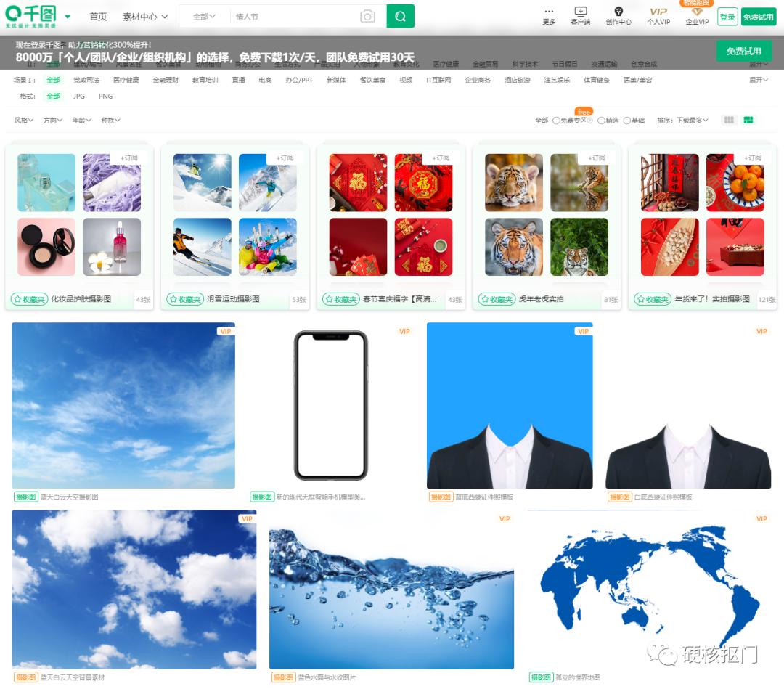Filter by 党政司法 scene

(x=86, y=80)
